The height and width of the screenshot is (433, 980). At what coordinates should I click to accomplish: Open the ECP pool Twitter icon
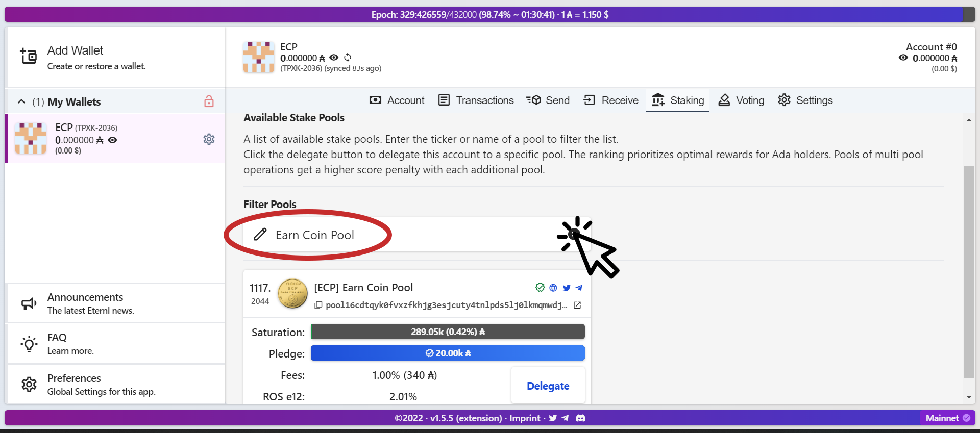click(567, 288)
